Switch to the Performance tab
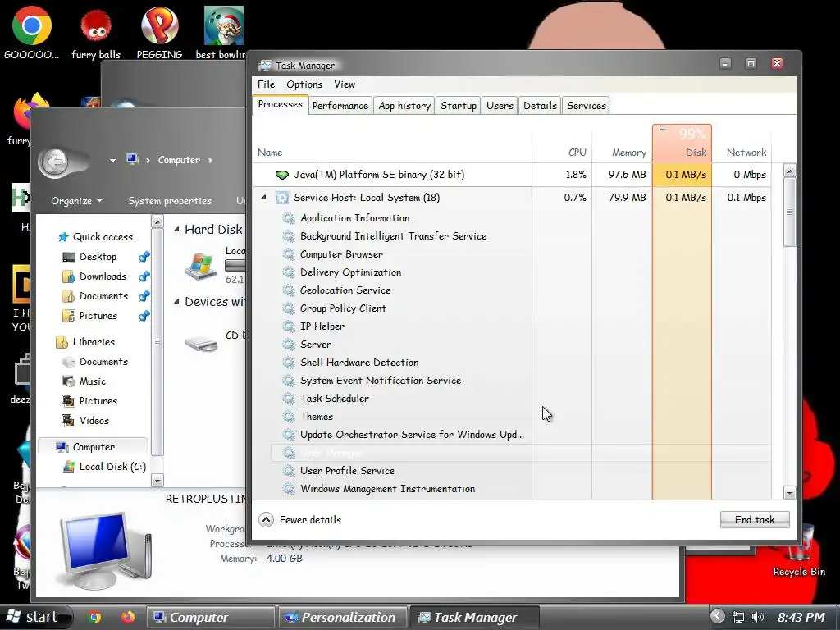The image size is (840, 630). point(340,106)
